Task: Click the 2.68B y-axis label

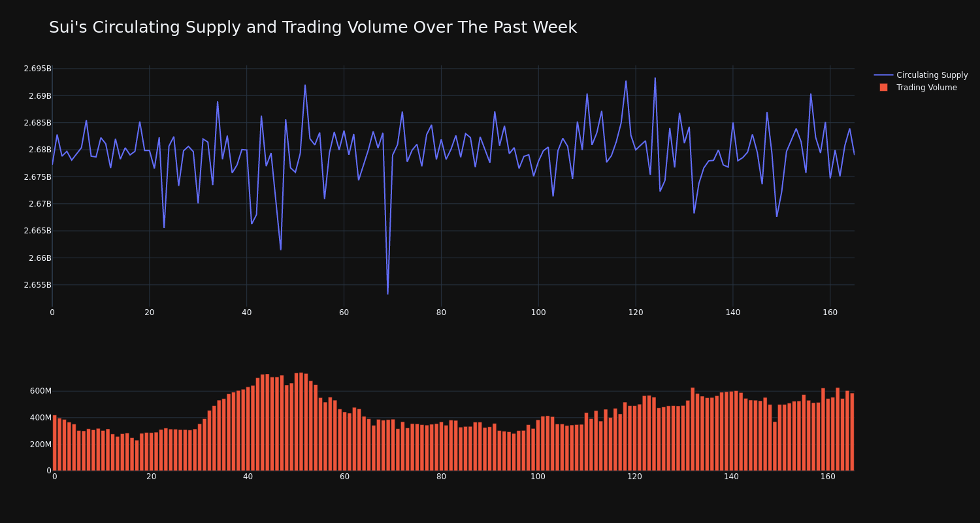Action: click(x=39, y=150)
